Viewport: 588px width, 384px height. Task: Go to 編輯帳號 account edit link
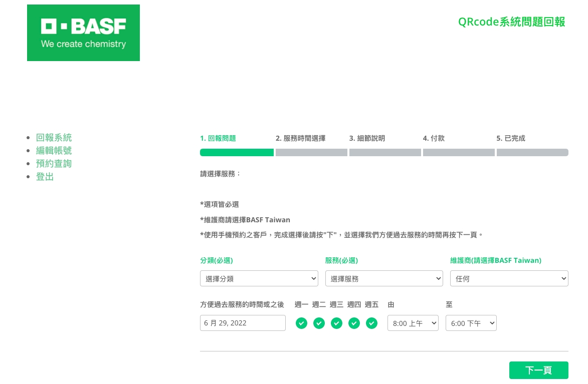[54, 151]
